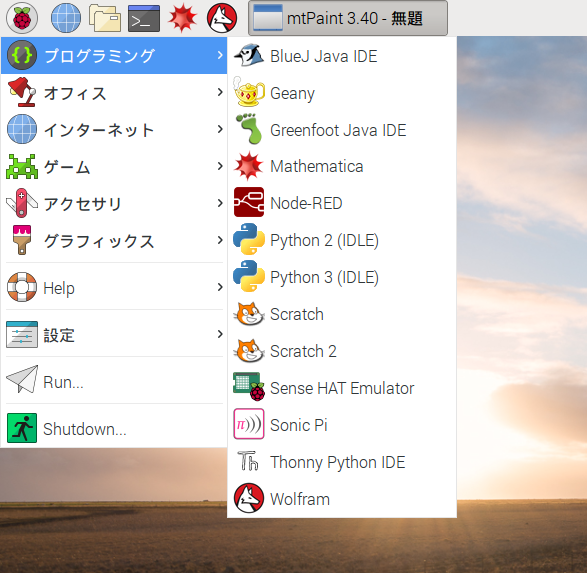Expand the オフィス submenu
Viewport: 587px width, 573px height.
114,93
